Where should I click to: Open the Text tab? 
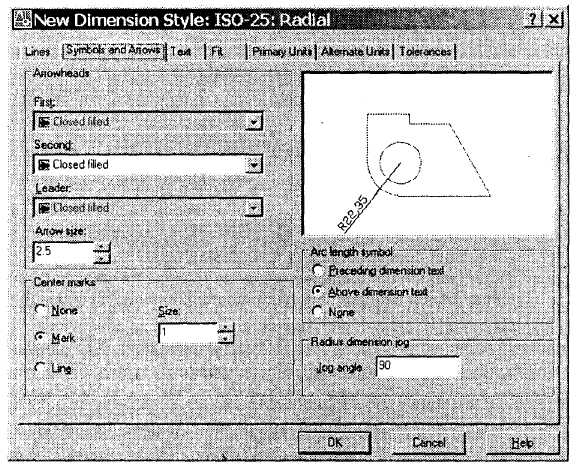(x=181, y=52)
